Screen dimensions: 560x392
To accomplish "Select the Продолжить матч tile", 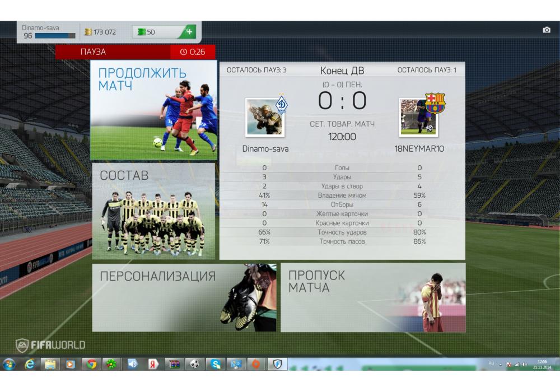I will point(153,111).
